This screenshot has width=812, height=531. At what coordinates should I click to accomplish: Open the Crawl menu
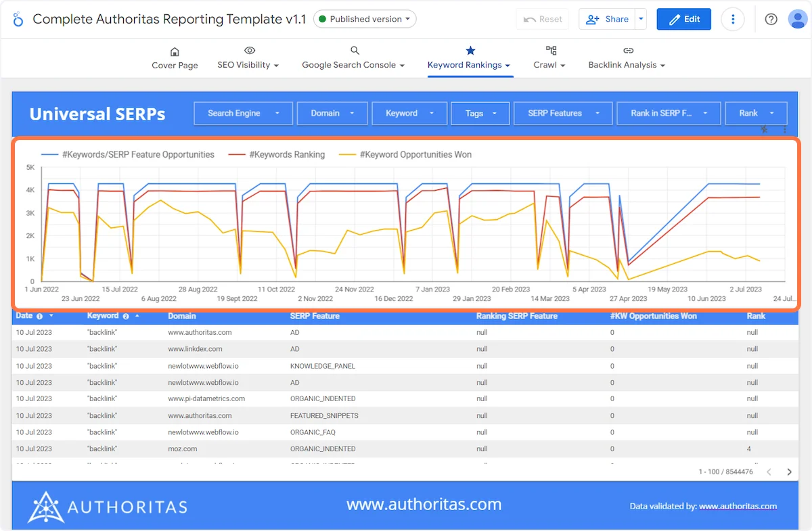(x=549, y=65)
